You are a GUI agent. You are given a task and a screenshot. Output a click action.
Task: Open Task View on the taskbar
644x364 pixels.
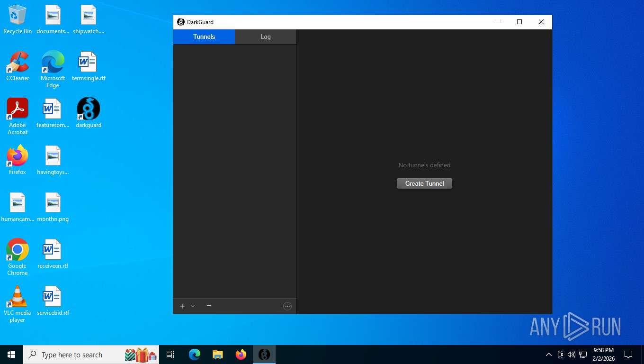170,355
